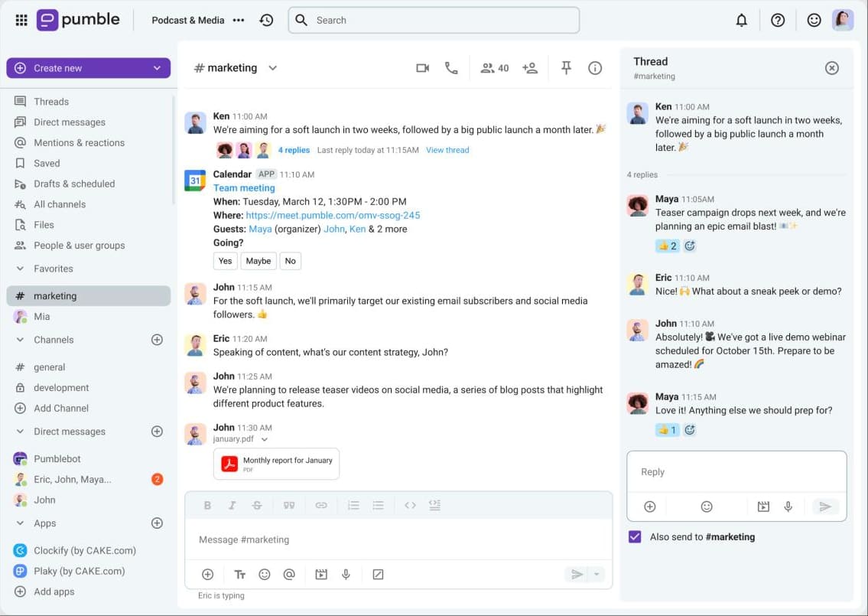This screenshot has height=616, width=868.
Task: Answer Yes to the meeting invite
Action: point(226,261)
